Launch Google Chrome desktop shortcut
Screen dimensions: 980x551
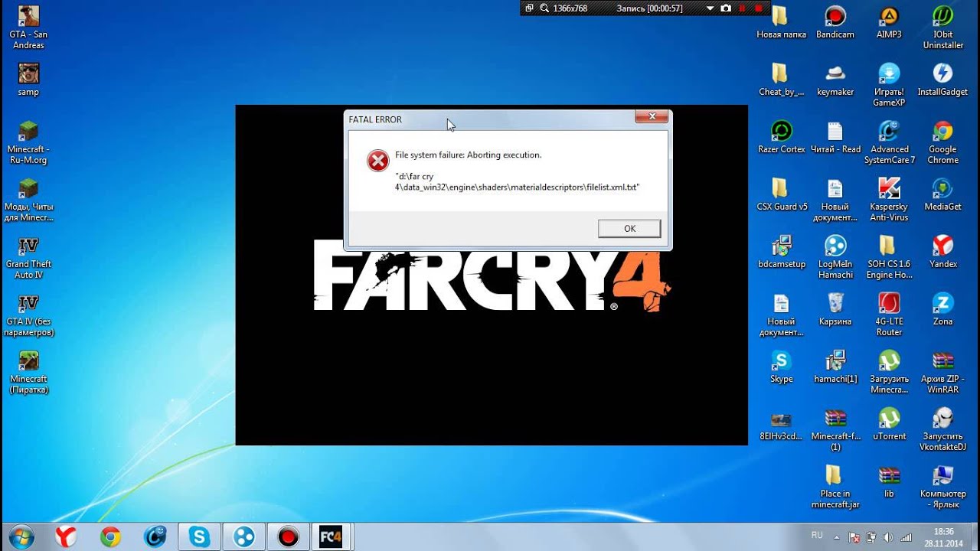(x=942, y=142)
